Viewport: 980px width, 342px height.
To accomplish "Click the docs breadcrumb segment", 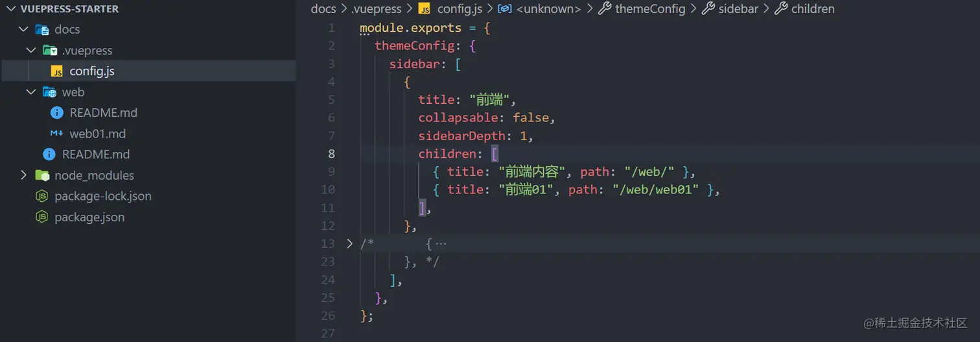I will point(323,8).
